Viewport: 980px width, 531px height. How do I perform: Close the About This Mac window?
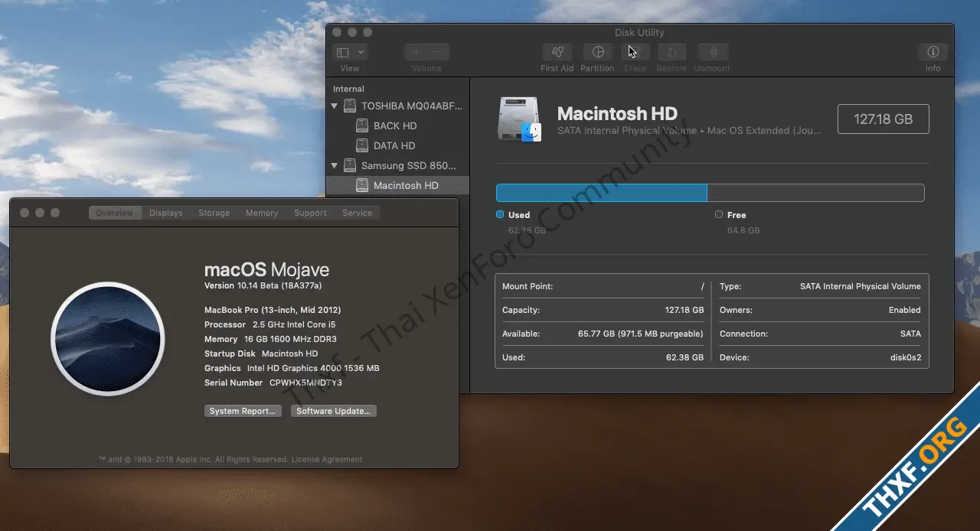coord(24,213)
